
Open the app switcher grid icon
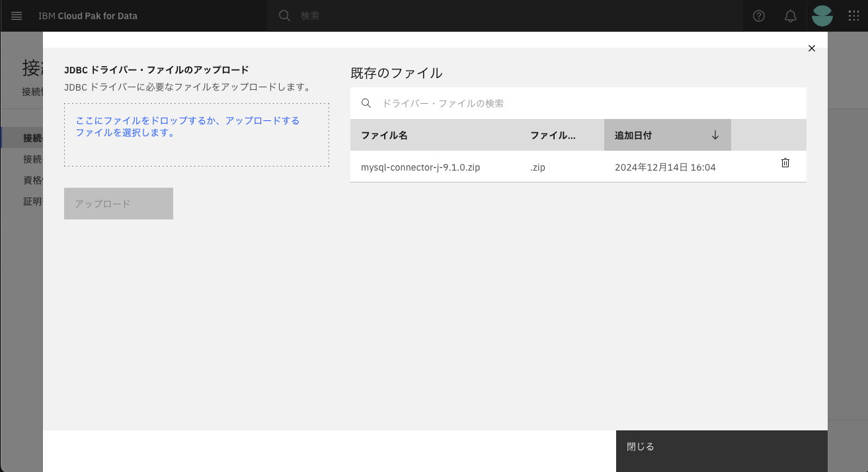click(x=853, y=16)
